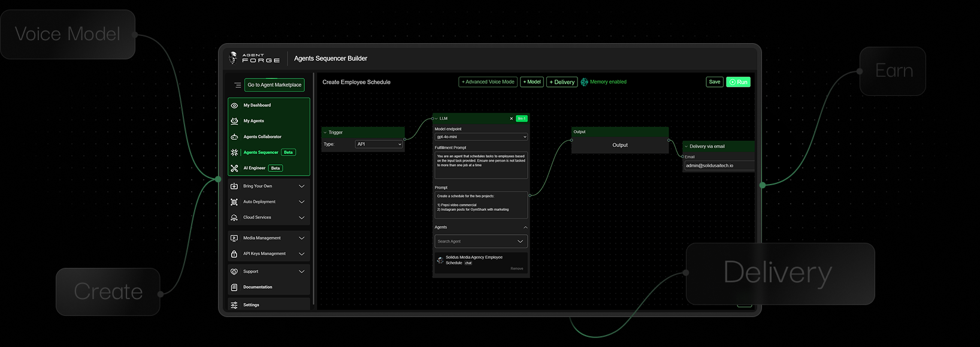980x347 pixels.
Task: Click the Media Management play icon
Action: pos(234,238)
